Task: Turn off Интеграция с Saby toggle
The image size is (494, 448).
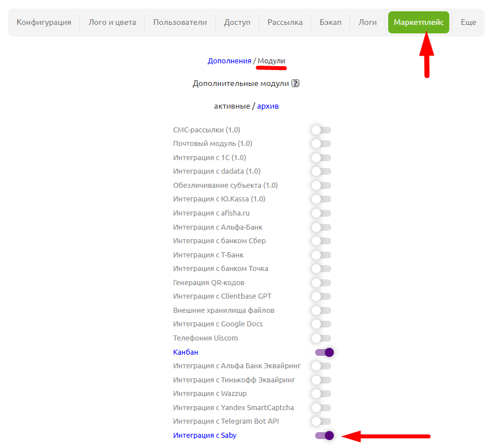Action: (324, 436)
